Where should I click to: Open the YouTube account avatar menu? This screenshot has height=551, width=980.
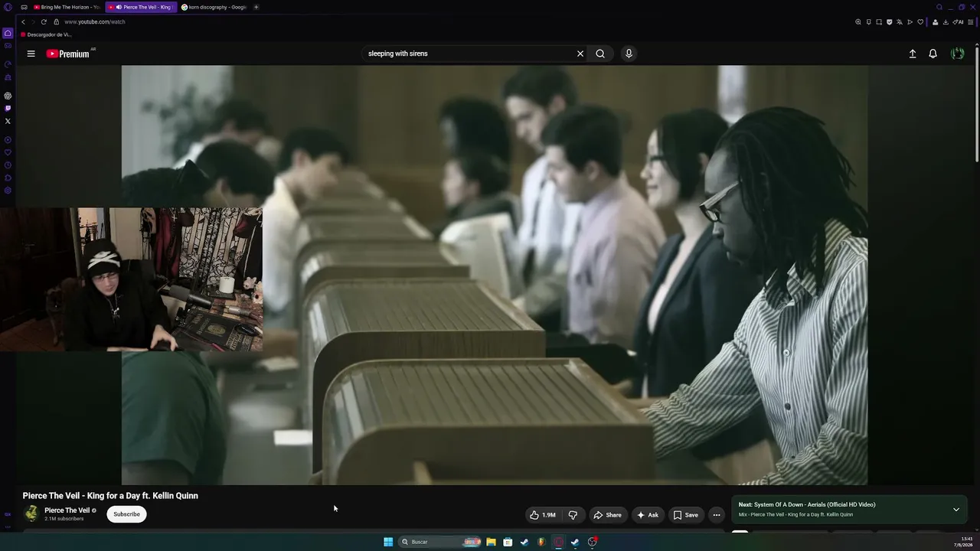click(x=957, y=54)
